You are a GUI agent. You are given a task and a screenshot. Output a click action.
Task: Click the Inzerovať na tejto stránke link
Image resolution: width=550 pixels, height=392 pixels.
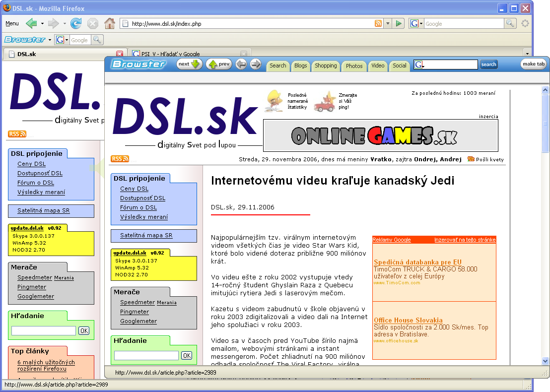coord(465,240)
